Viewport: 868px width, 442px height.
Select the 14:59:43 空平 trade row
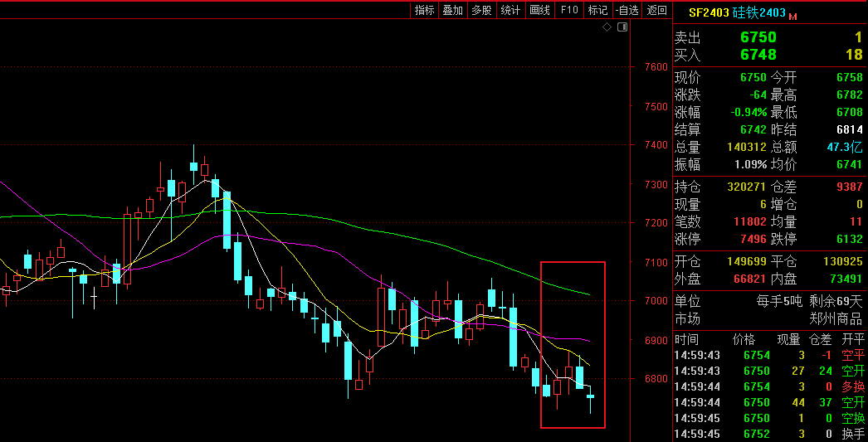tap(768, 355)
